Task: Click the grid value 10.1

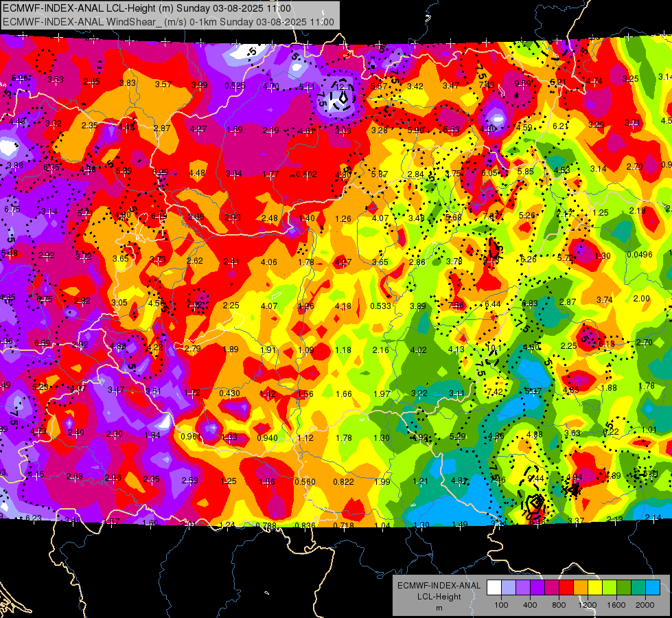Action: (494, 347)
